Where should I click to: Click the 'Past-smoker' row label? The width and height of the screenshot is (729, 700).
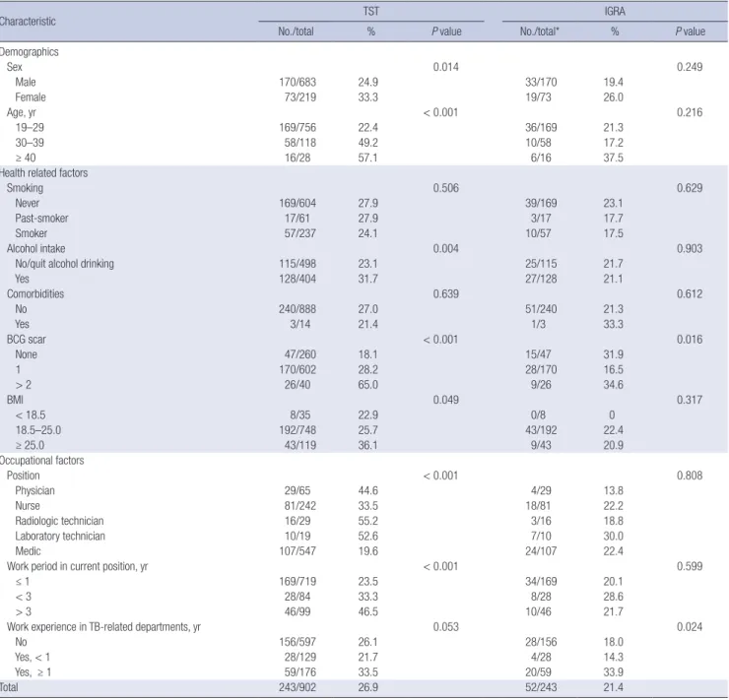pyautogui.click(x=41, y=219)
